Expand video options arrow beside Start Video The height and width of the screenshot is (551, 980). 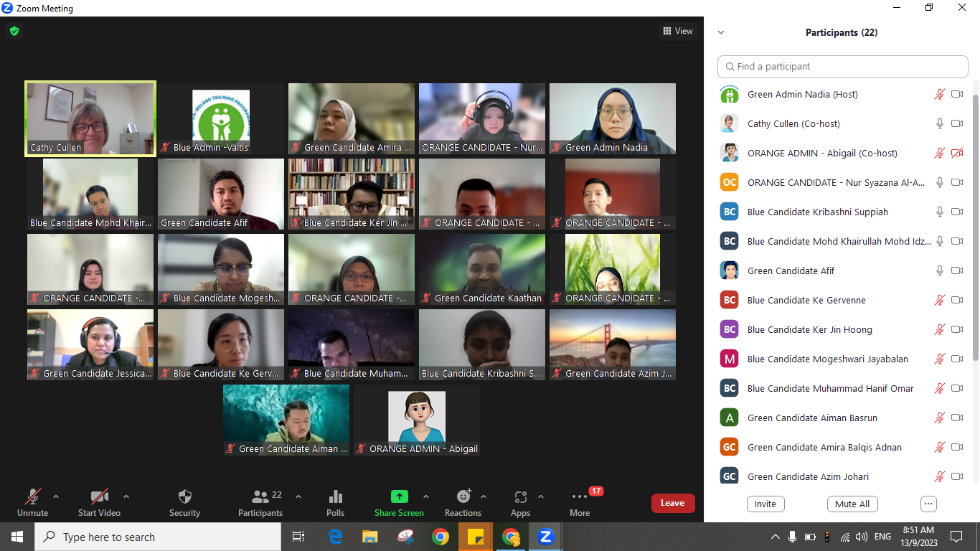pyautogui.click(x=126, y=496)
